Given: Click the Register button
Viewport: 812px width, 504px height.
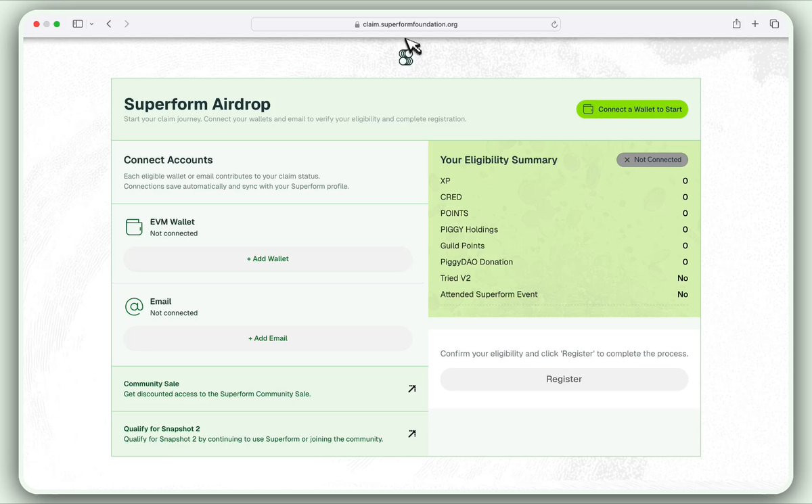Looking at the screenshot, I should tap(564, 380).
